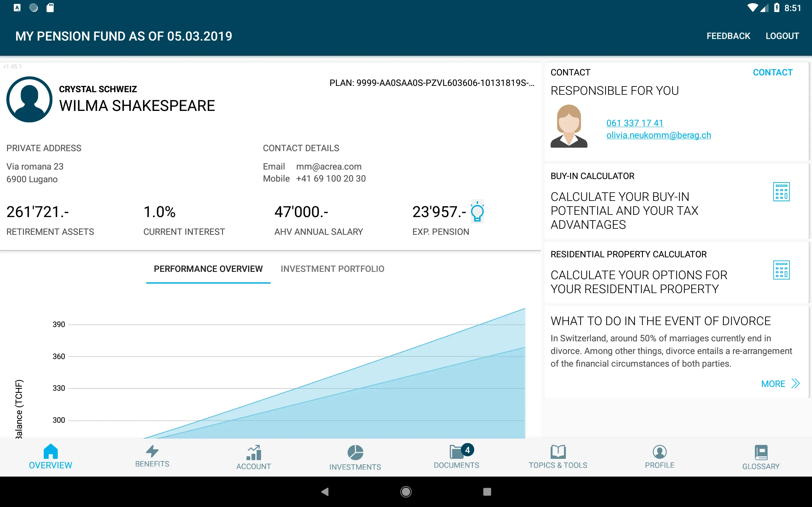This screenshot has height=507, width=812.
Task: Toggle the expected pension info icon
Action: [x=478, y=211]
